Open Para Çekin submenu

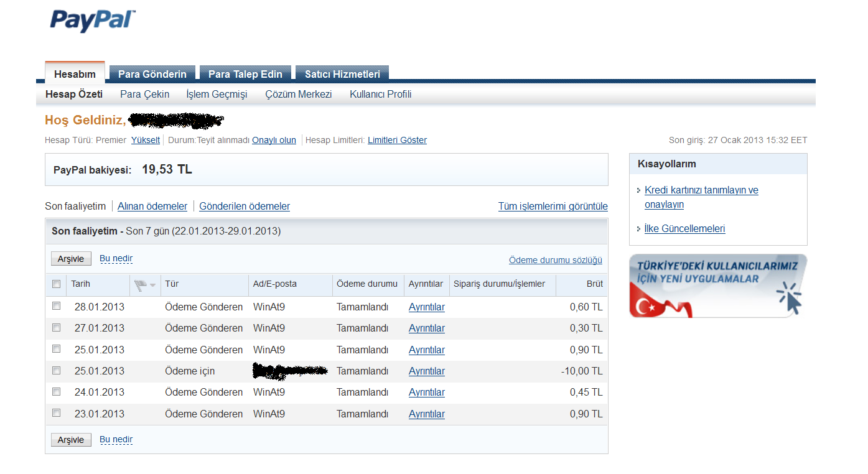click(x=144, y=95)
